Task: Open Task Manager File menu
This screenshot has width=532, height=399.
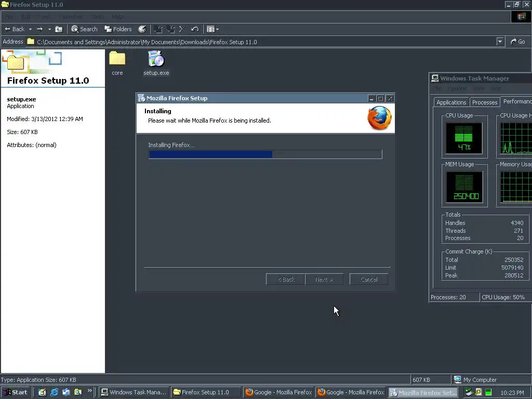Action: [x=437, y=88]
